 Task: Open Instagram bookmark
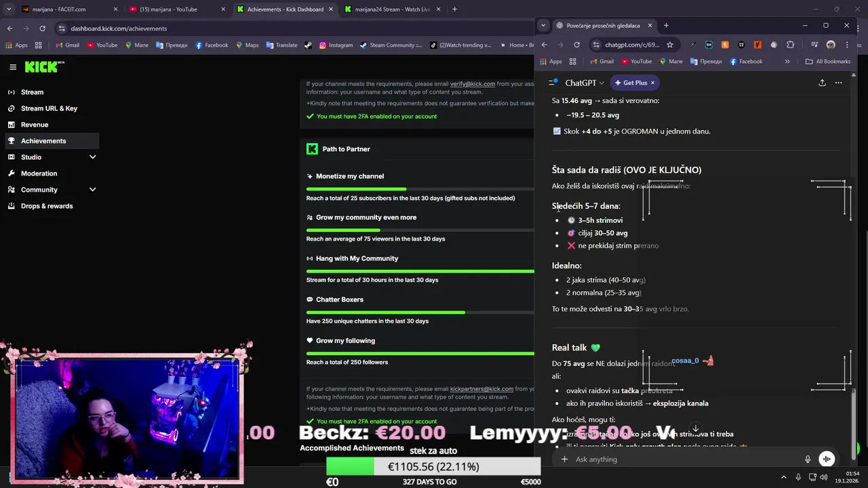336,45
